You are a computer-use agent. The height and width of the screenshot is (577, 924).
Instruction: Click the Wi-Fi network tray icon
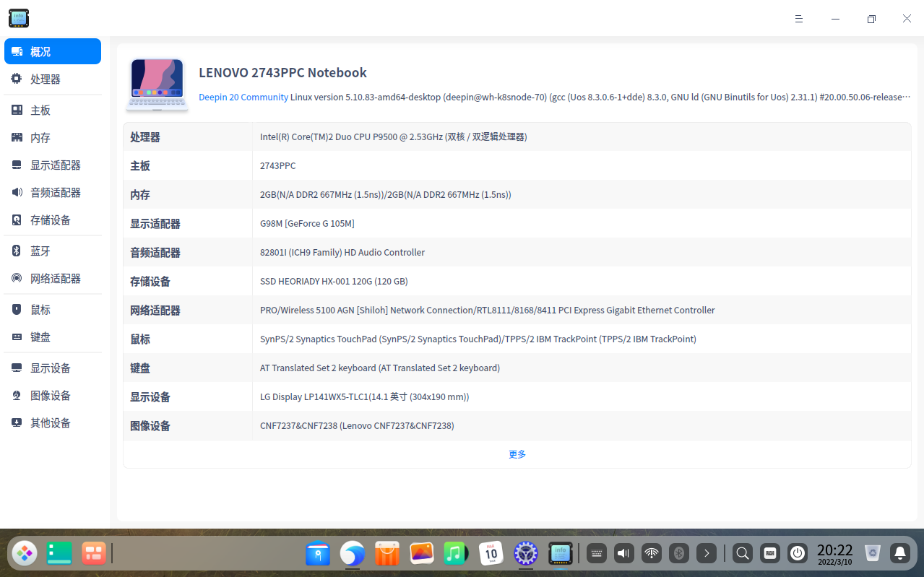[x=652, y=554]
